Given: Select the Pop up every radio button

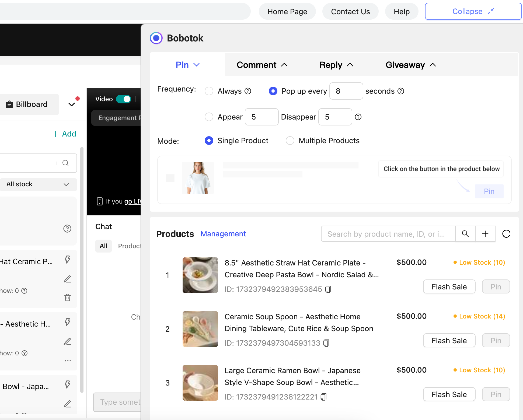Looking at the screenshot, I should (273, 91).
